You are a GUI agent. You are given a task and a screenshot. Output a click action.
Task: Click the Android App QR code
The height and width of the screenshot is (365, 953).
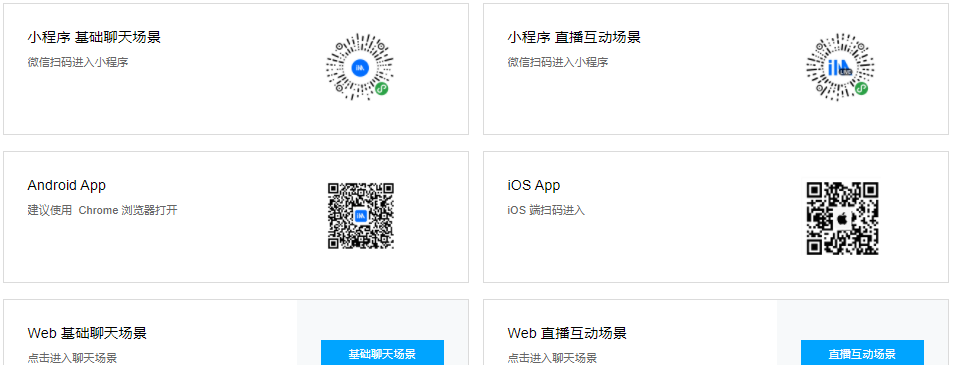click(361, 216)
